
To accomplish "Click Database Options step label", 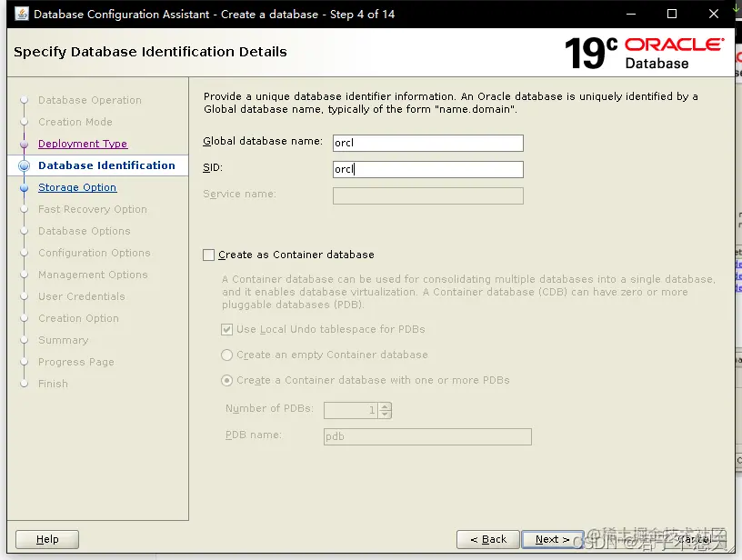I will point(85,231).
